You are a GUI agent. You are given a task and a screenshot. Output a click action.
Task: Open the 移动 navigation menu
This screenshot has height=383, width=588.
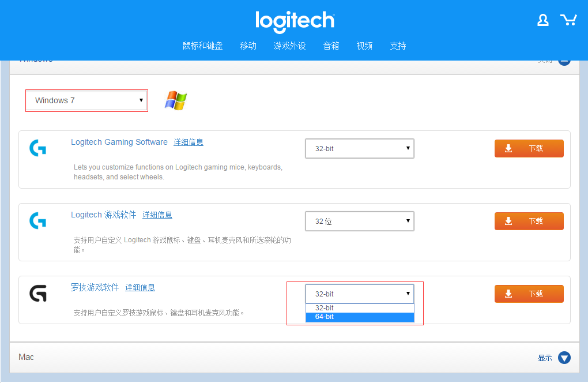coord(248,46)
